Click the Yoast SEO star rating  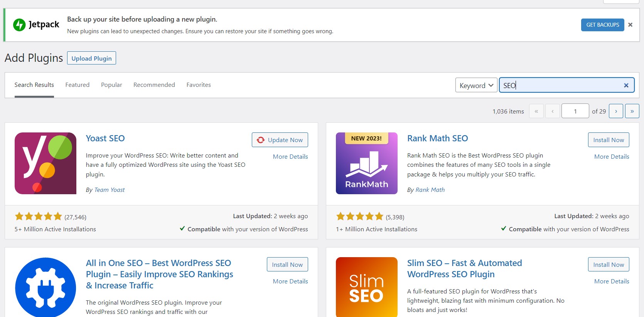tap(38, 216)
